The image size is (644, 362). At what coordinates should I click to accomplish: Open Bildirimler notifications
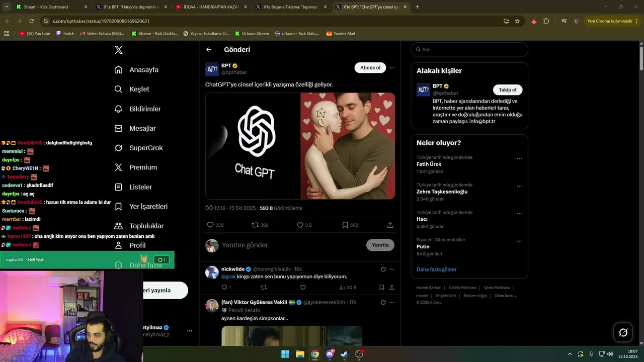[x=137, y=109]
